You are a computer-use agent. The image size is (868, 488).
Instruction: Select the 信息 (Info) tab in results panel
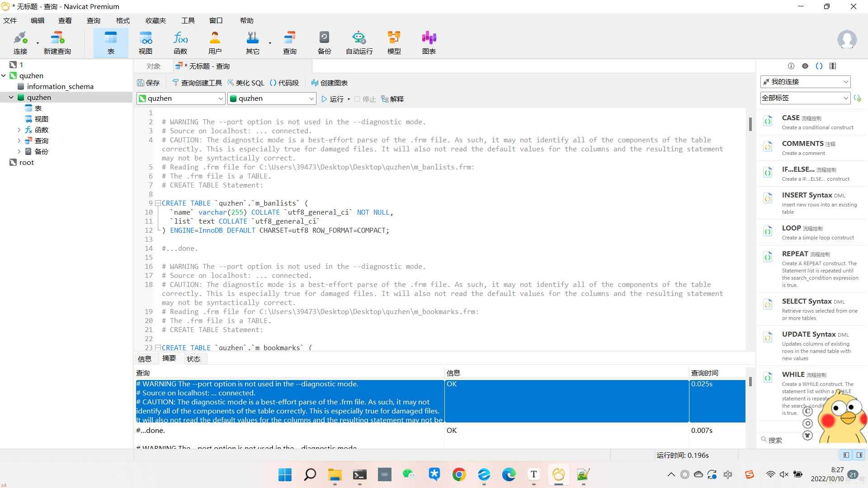click(145, 358)
